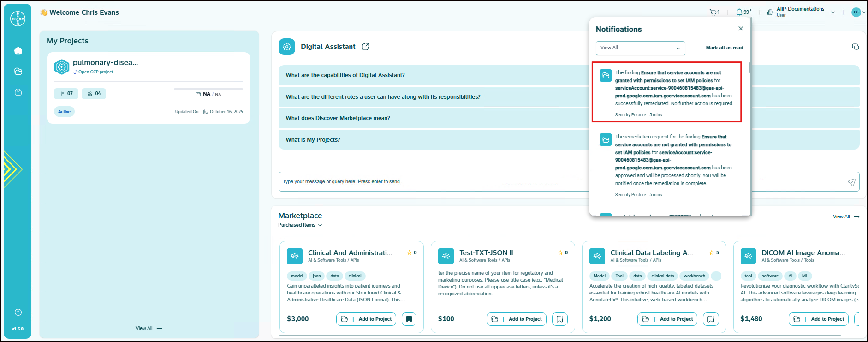Click the Mark all as read link
The image size is (868, 342).
pos(724,48)
